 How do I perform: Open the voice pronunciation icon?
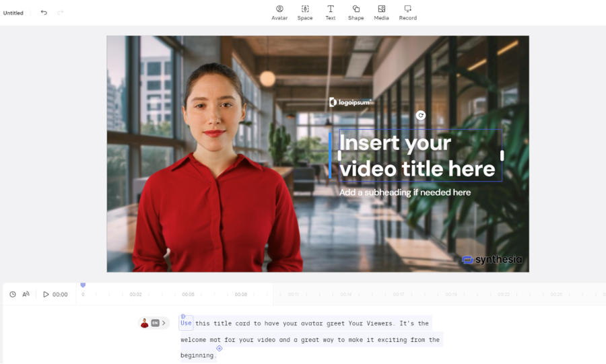point(26,294)
